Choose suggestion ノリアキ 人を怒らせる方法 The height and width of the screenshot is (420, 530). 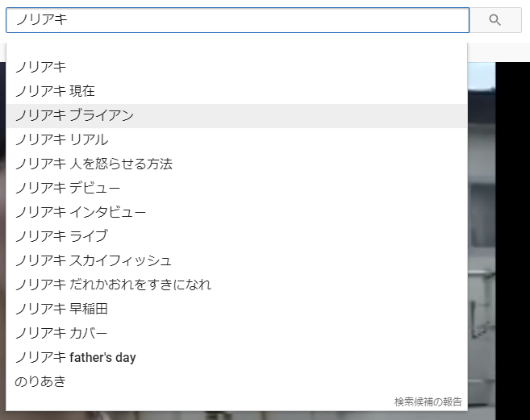236,164
